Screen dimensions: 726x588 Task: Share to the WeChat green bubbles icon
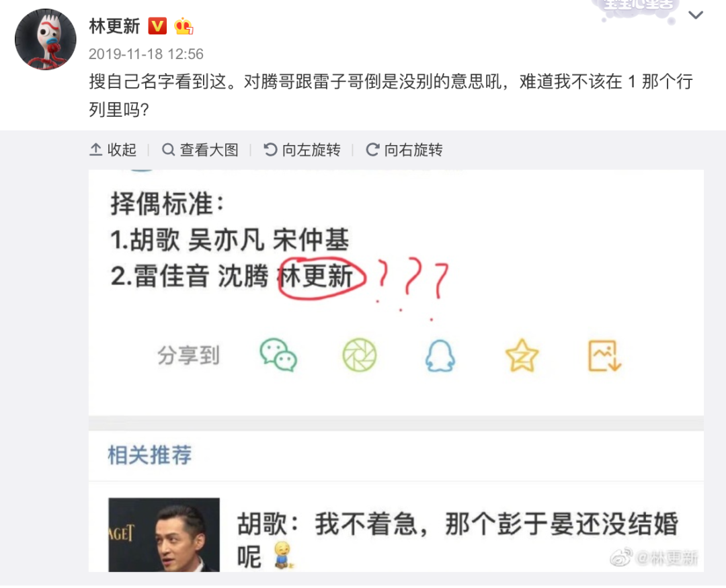point(278,355)
